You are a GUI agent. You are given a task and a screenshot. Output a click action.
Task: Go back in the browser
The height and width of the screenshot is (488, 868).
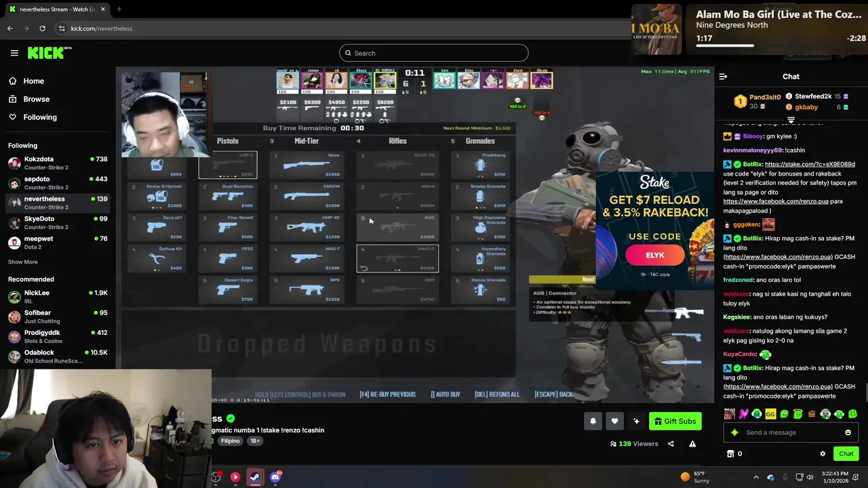(10, 28)
